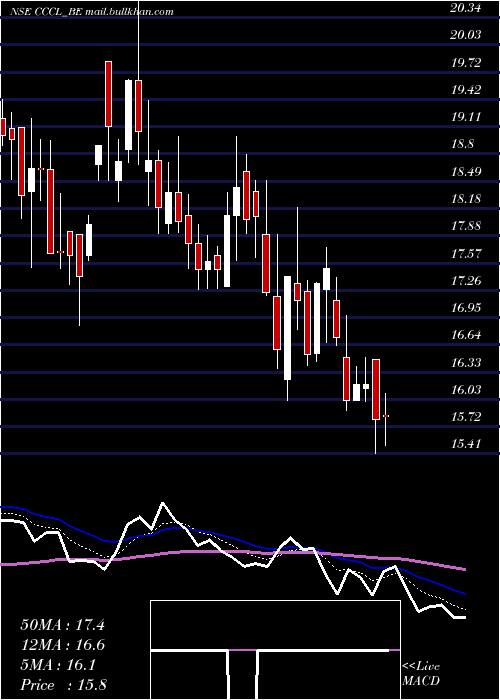Click the 17.57 price axis label

(x=466, y=254)
